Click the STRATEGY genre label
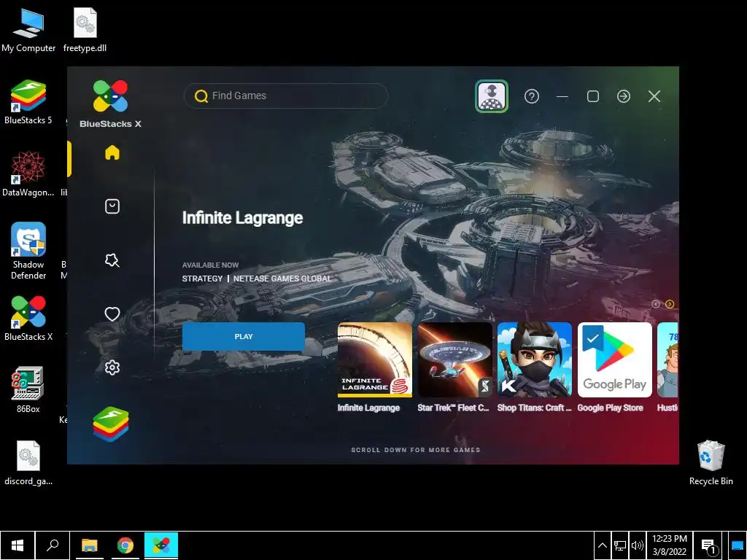 click(x=203, y=279)
